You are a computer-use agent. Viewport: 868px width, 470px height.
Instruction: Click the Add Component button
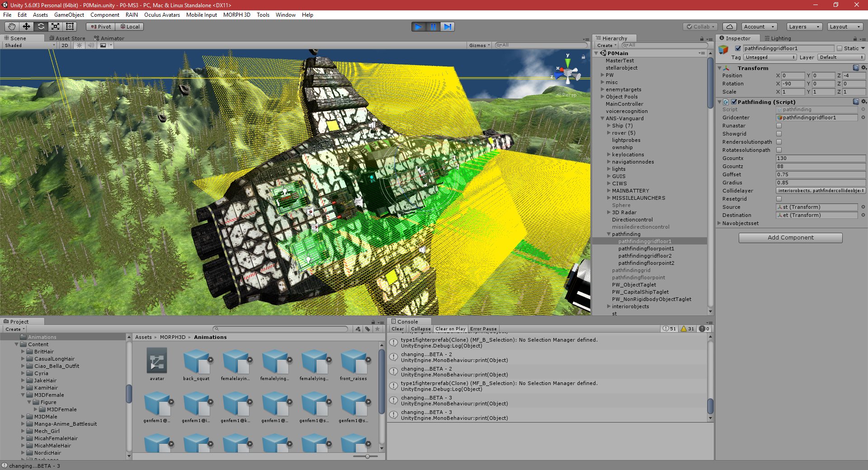[x=791, y=238]
